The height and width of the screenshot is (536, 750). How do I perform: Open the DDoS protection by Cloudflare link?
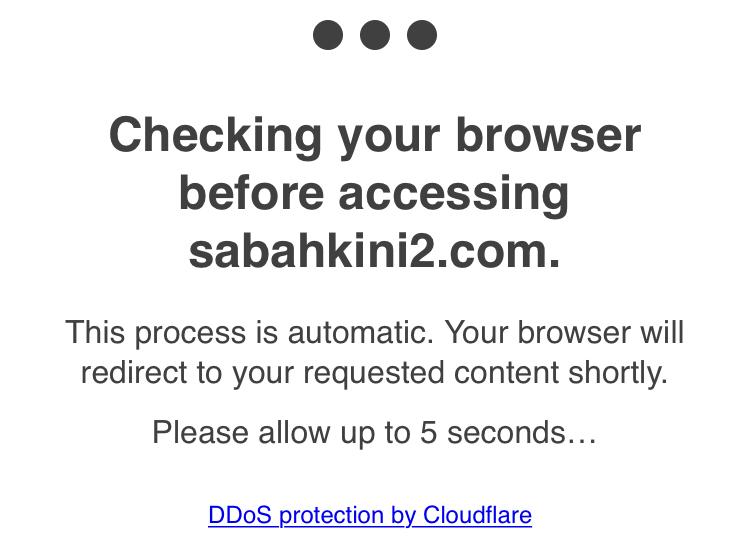tap(370, 515)
